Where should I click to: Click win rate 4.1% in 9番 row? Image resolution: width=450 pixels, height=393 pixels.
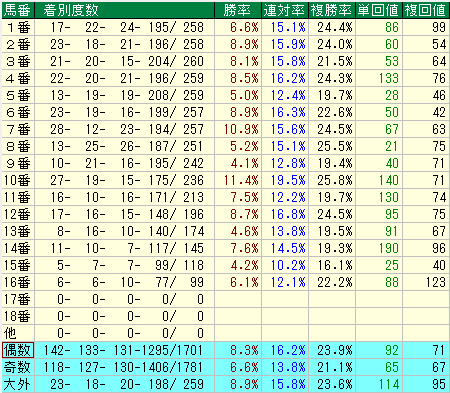pos(244,163)
